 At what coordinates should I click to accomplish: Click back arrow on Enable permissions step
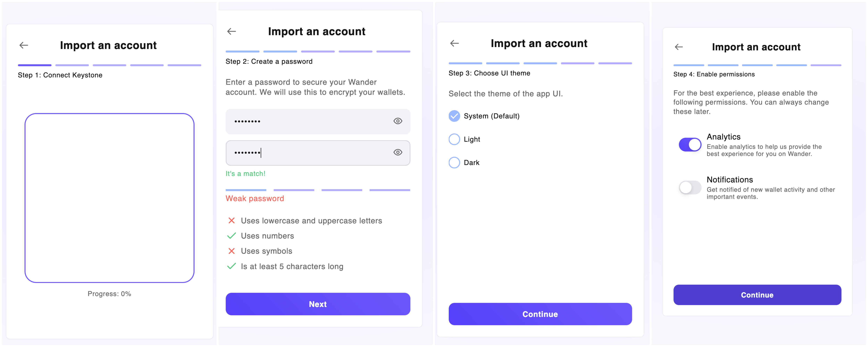point(679,47)
